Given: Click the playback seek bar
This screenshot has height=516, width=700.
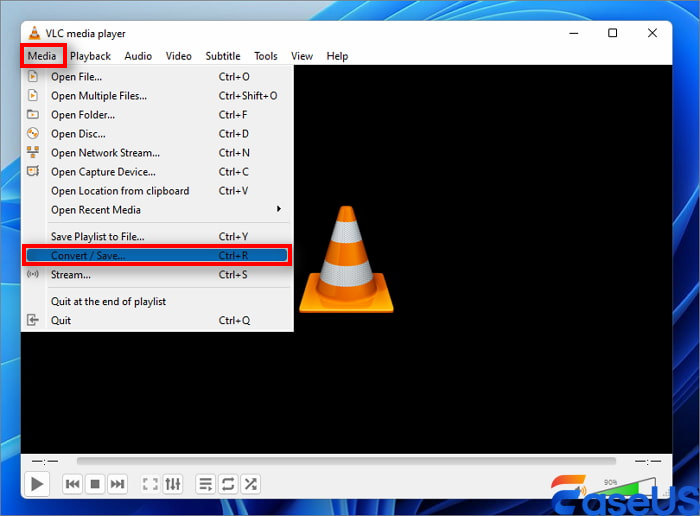Looking at the screenshot, I should (x=346, y=461).
